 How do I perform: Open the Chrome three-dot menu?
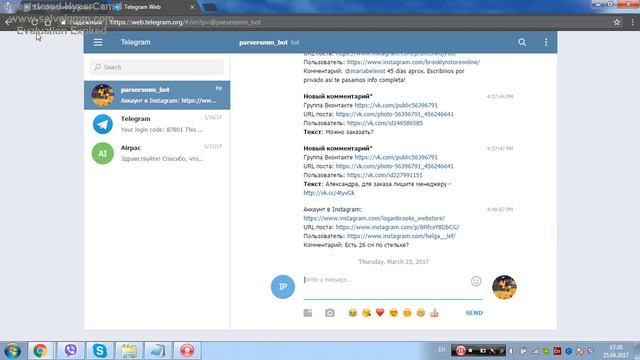[x=632, y=22]
